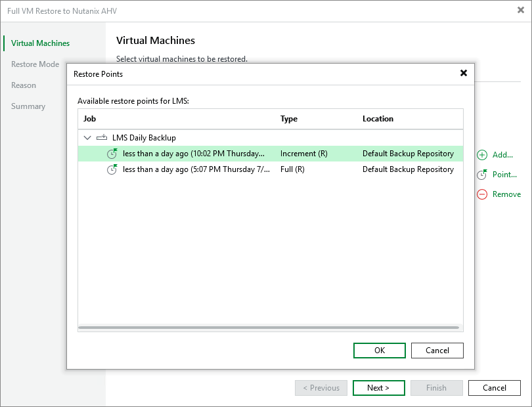Viewport: 532px width, 407px height.
Task: Close the Restore Points dialog with the X
Action: click(x=464, y=73)
